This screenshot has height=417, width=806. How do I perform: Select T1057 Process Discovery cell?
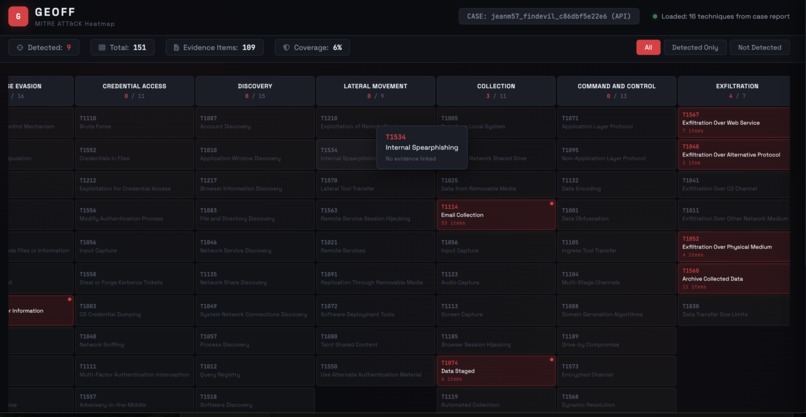click(x=255, y=340)
